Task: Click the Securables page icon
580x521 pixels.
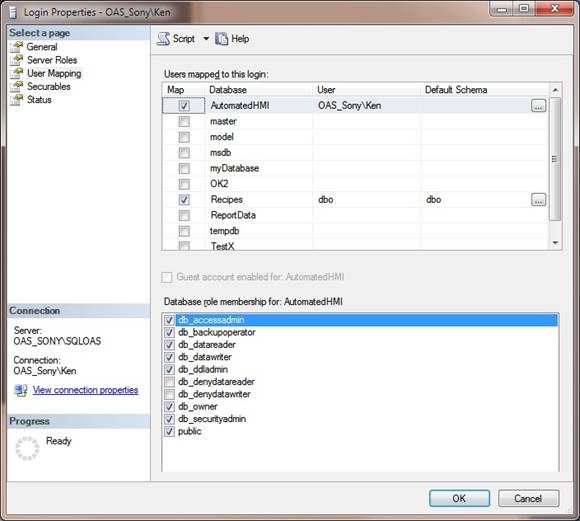Action: pyautogui.click(x=17, y=87)
